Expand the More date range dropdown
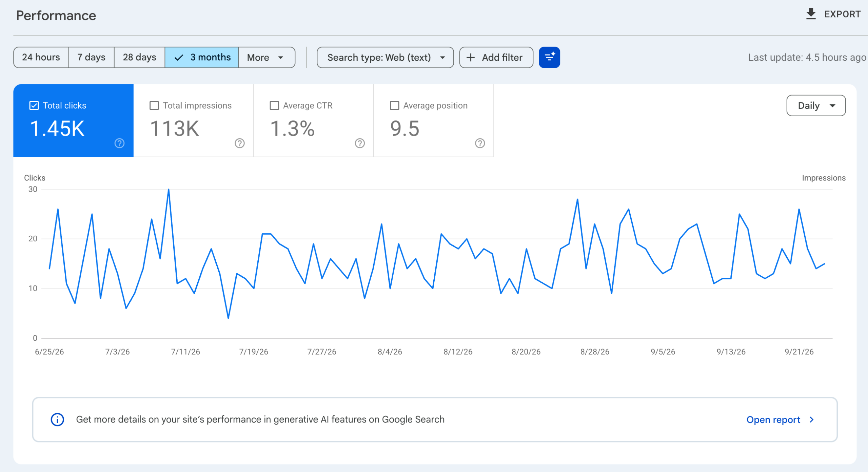This screenshot has height=472, width=868. pos(267,57)
